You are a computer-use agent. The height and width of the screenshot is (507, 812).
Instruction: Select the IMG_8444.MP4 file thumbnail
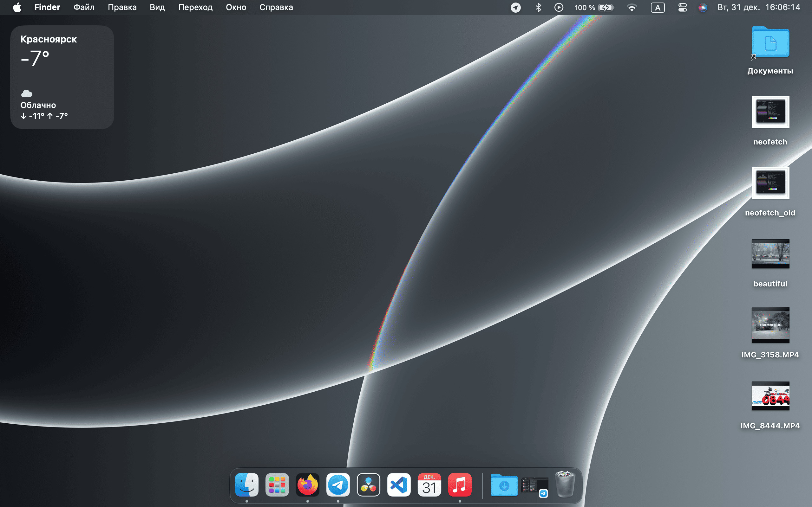click(x=770, y=396)
